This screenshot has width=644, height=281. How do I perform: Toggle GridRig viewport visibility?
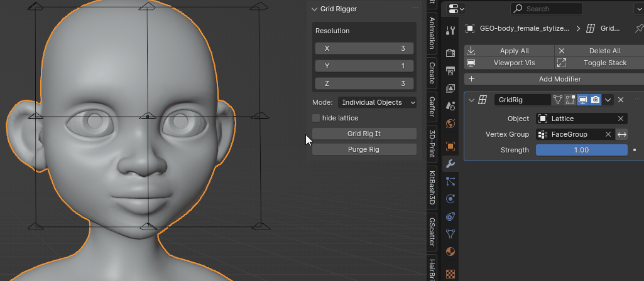pos(582,100)
